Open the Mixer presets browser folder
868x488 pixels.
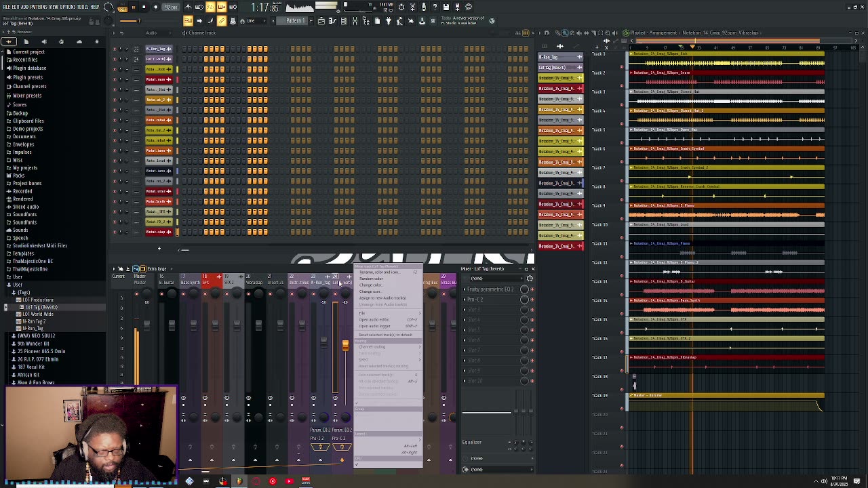click(x=27, y=96)
